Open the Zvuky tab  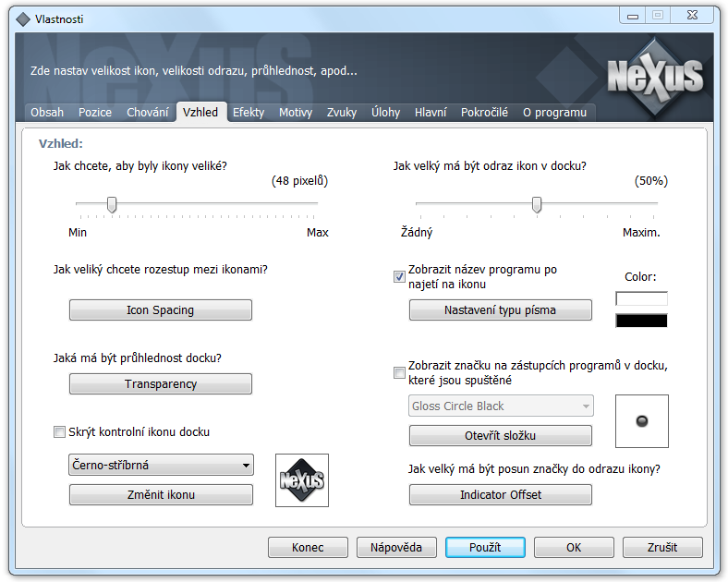(341, 113)
